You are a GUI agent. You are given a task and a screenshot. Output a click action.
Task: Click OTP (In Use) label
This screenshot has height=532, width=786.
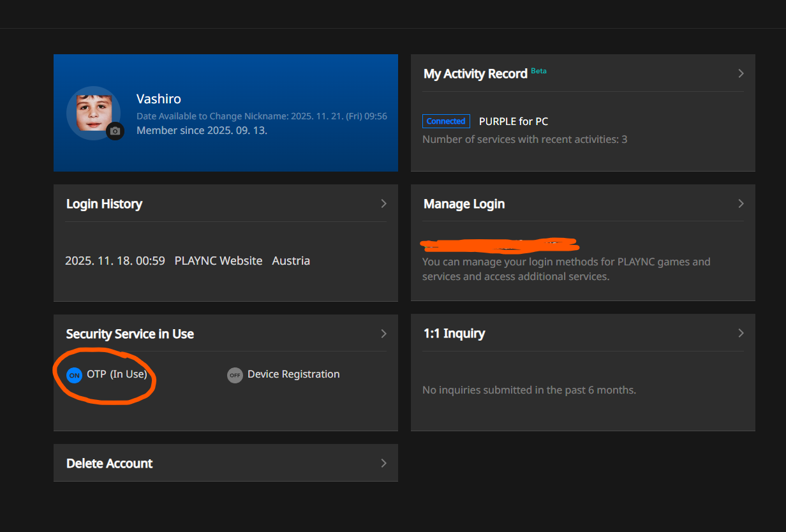117,374
